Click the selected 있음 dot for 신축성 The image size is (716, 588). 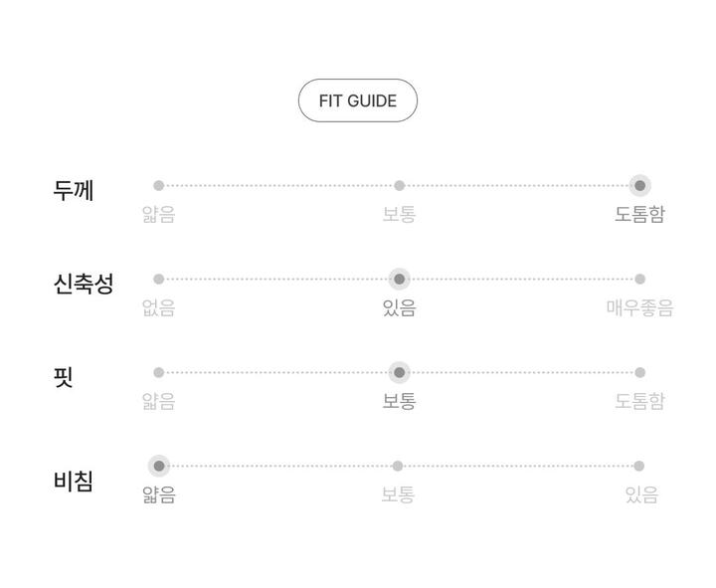399,279
